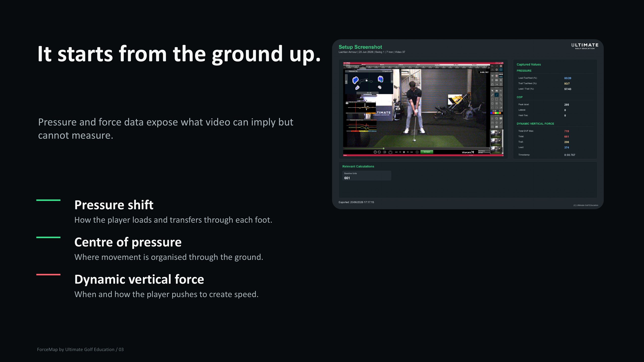This screenshot has width=644, height=362.
Task: Toggle the AUDIO button
Action: (x=501, y=77)
